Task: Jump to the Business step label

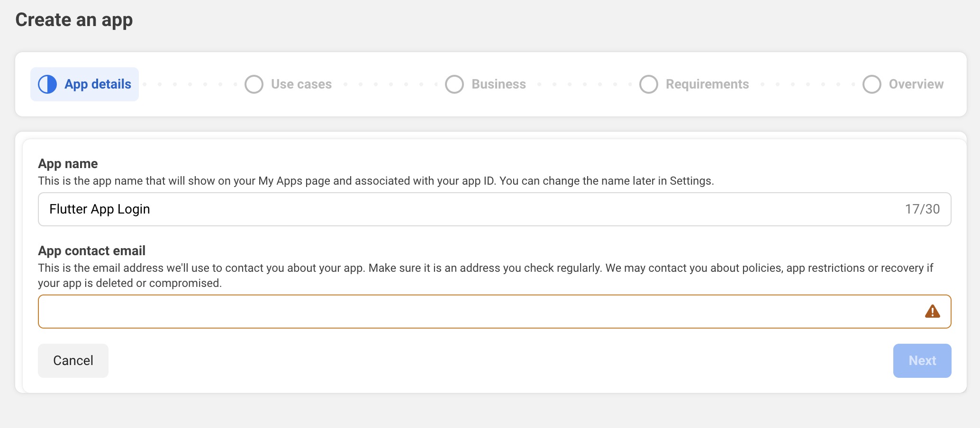Action: click(499, 84)
